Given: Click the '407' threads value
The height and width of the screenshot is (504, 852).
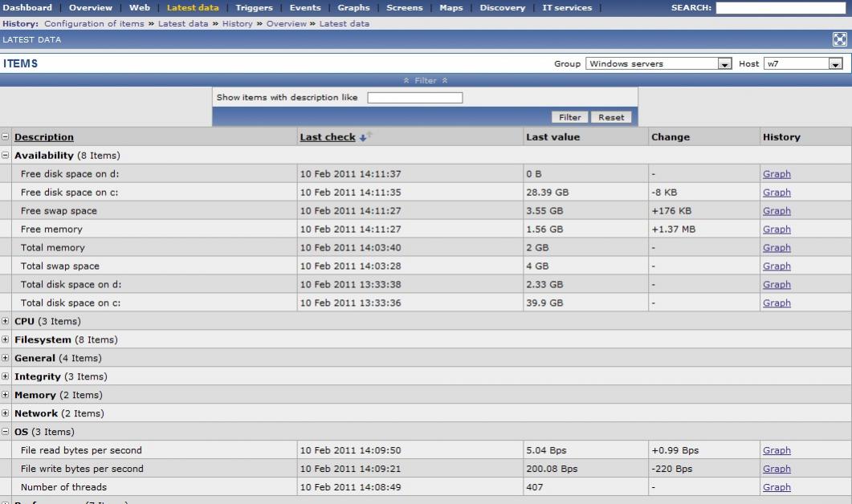Looking at the screenshot, I should (534, 487).
